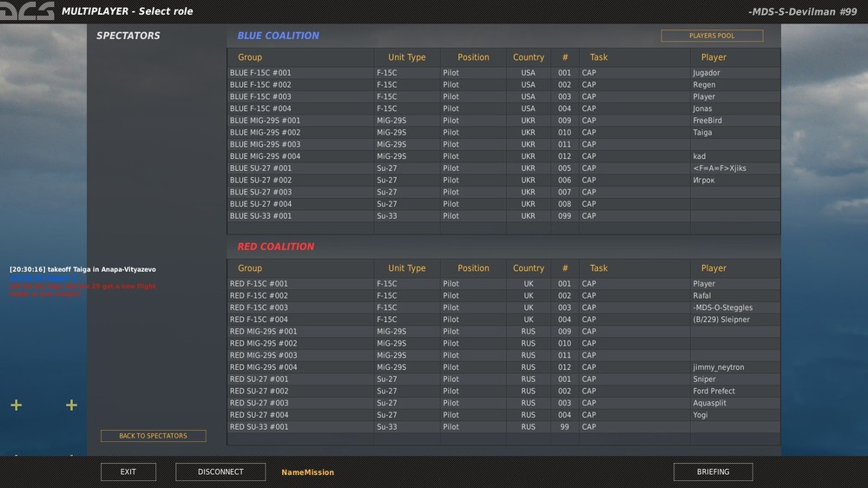The image size is (868, 488).
Task: Sort Blue Coalition by Group header
Action: (x=250, y=57)
